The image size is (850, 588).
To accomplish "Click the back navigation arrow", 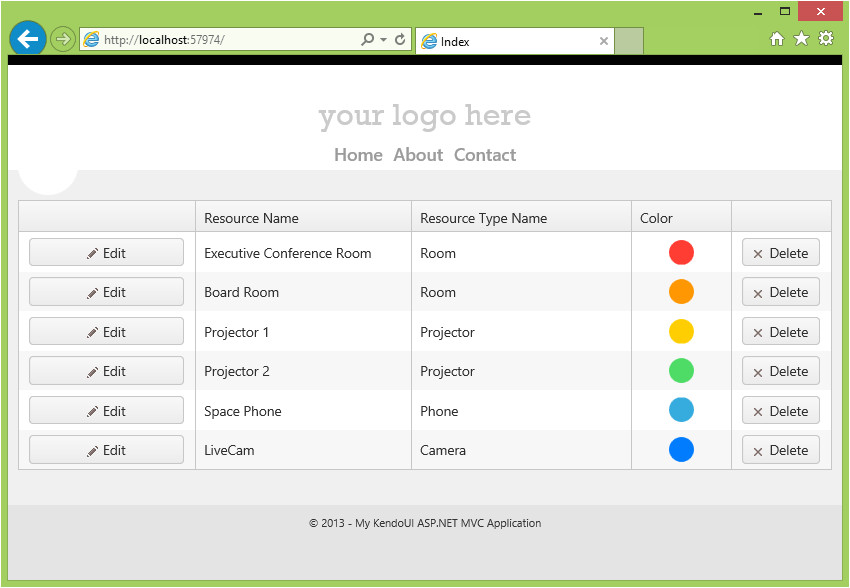I will click(27, 38).
